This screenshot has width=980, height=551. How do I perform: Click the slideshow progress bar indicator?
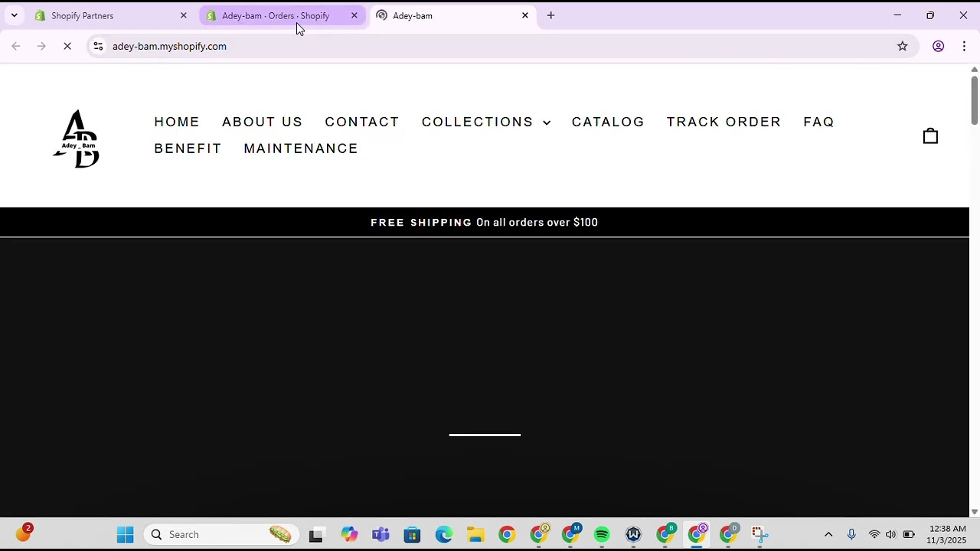tap(485, 435)
